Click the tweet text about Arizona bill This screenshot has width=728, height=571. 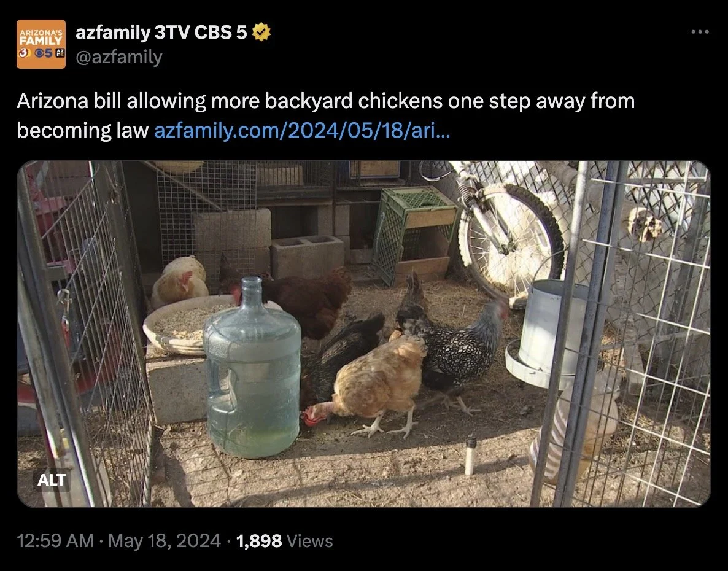tap(325, 115)
